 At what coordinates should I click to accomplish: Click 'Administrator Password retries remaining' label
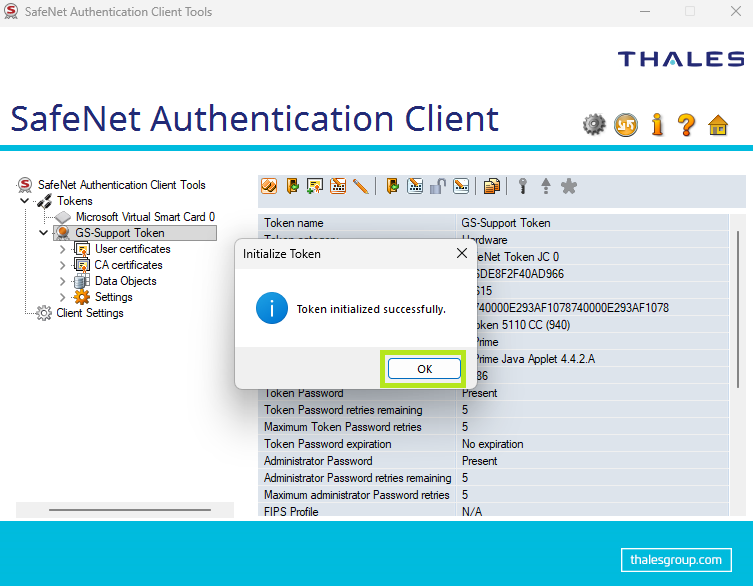pos(356,478)
